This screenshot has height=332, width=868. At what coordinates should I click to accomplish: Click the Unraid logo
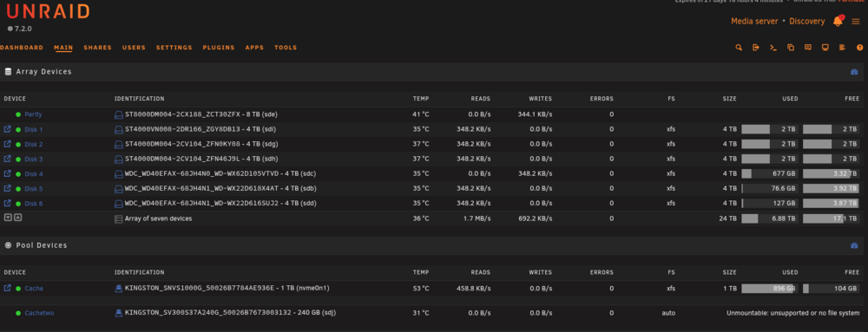(48, 11)
